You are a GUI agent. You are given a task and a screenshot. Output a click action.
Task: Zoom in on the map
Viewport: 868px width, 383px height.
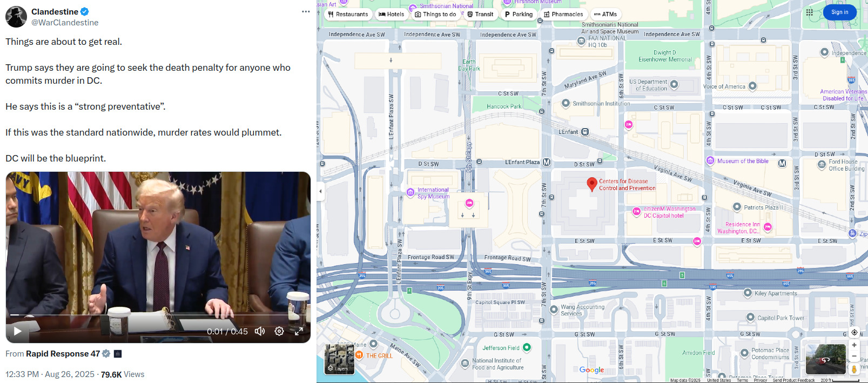[854, 345]
